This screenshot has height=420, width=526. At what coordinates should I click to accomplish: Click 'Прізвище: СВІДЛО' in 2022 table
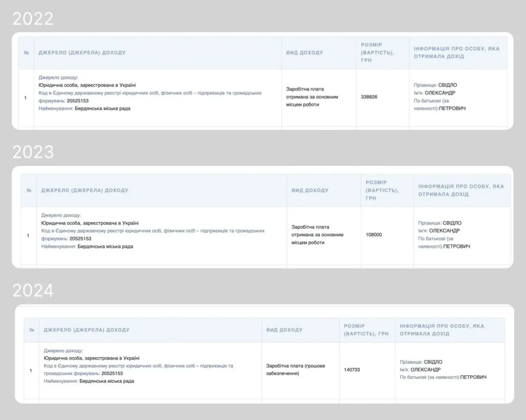[435, 85]
